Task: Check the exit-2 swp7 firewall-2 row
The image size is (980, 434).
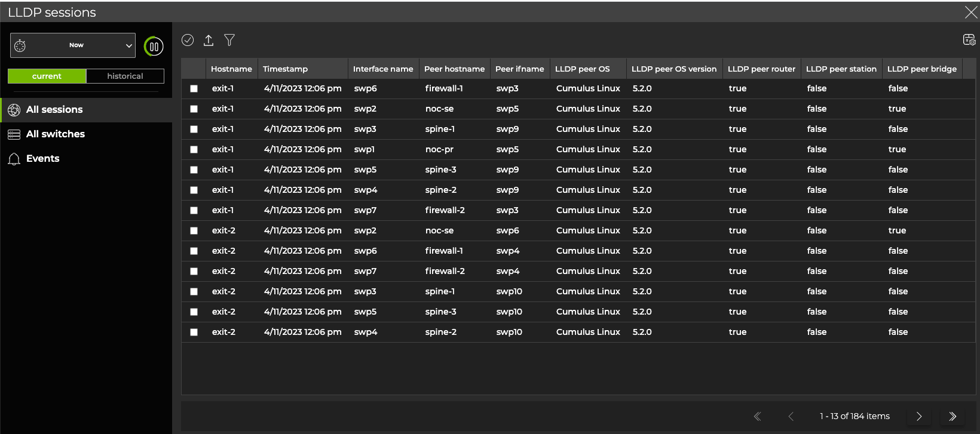Action: point(194,272)
